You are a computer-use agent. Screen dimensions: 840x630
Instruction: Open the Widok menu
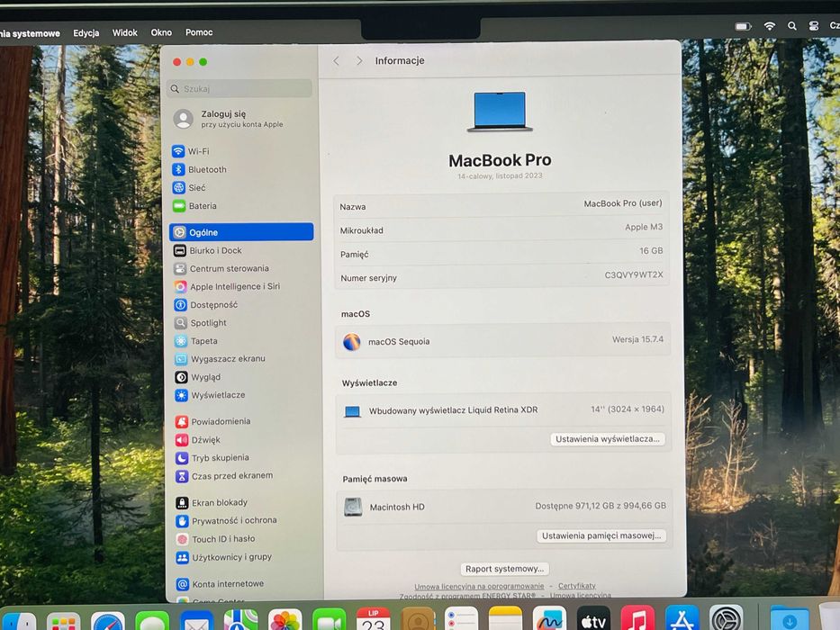pyautogui.click(x=125, y=32)
